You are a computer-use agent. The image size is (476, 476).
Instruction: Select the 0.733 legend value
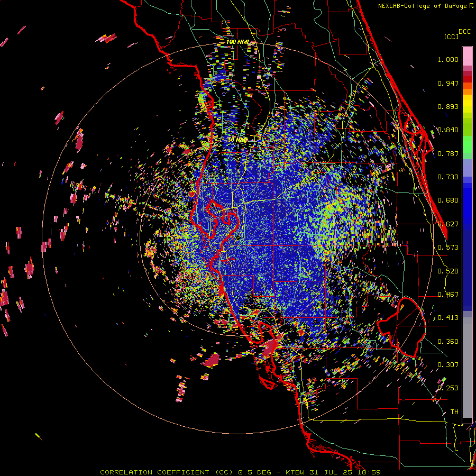(x=448, y=177)
